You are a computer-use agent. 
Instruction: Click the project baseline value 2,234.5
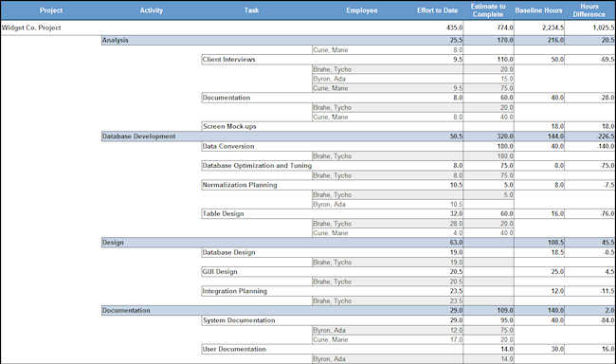(553, 27)
